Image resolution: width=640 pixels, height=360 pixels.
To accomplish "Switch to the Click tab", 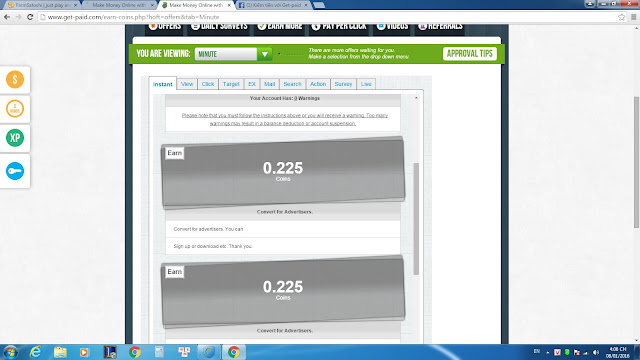I will [x=208, y=84].
